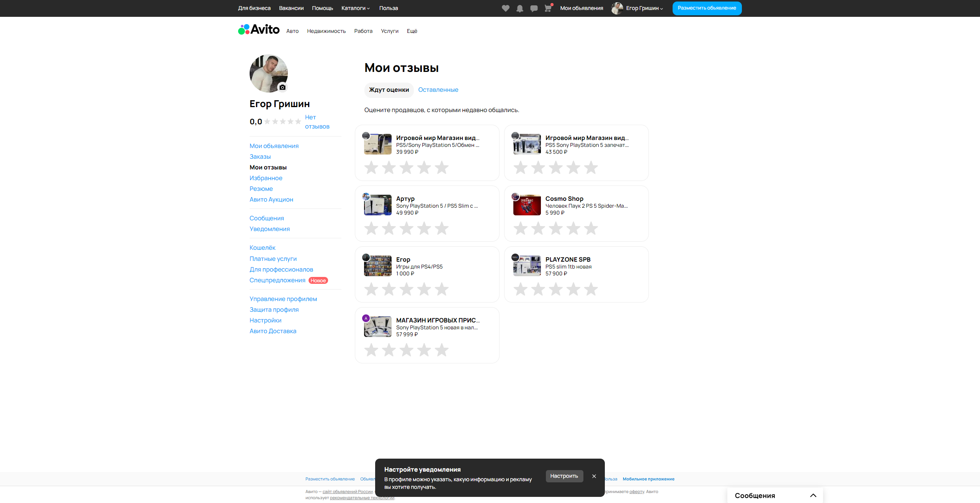Rate PLAYZONE SPB with one star
Screen dimensions: 980x503
(x=520, y=289)
